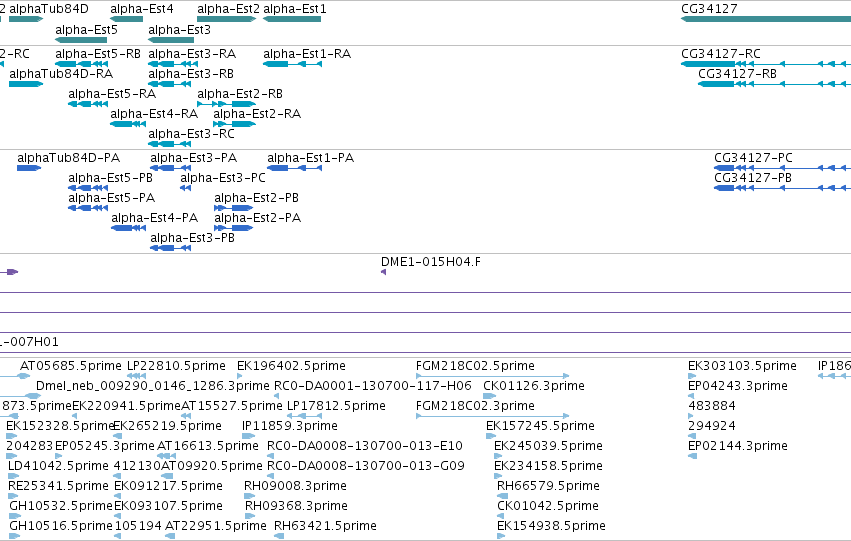Select EST IP11859.3prime

[x=249, y=436]
